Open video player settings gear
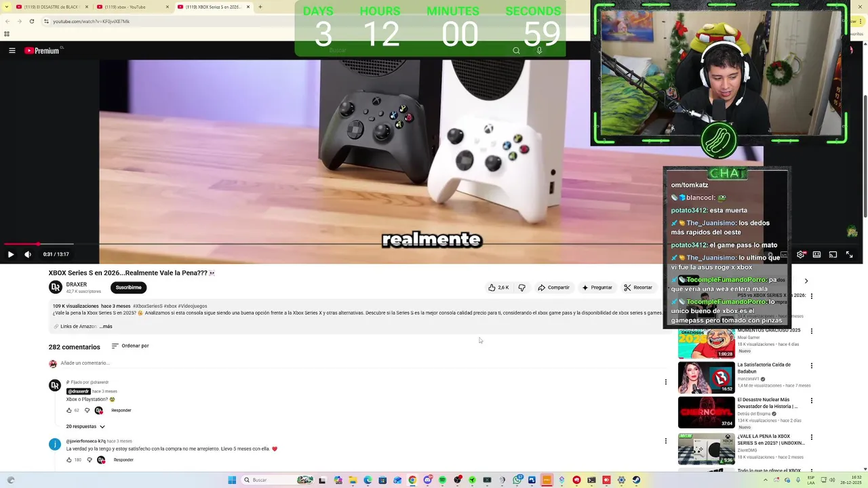The width and height of the screenshot is (868, 488). (x=801, y=254)
